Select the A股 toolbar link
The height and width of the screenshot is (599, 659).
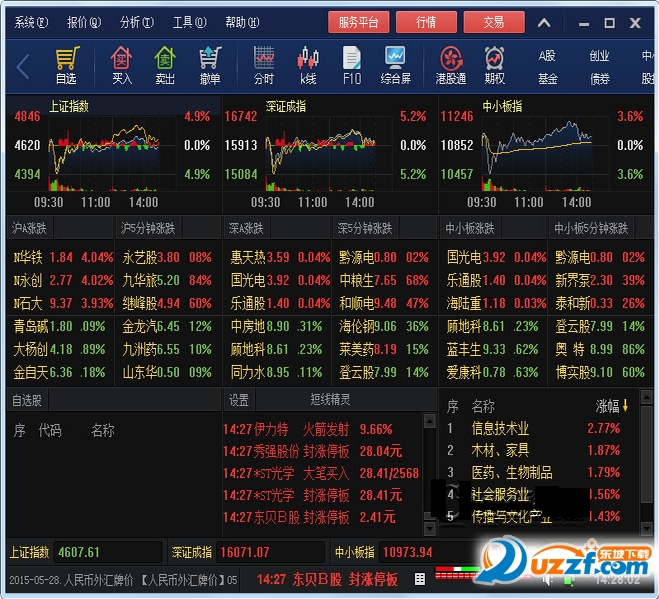click(x=547, y=55)
